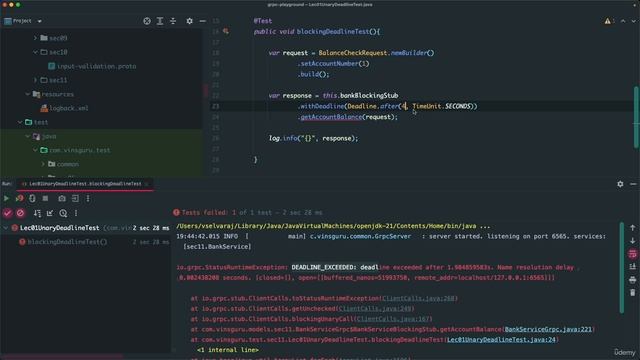Collapse the com.vinsguru.test package
Screen dimensions: 640x360
pyautogui.click(x=36, y=150)
